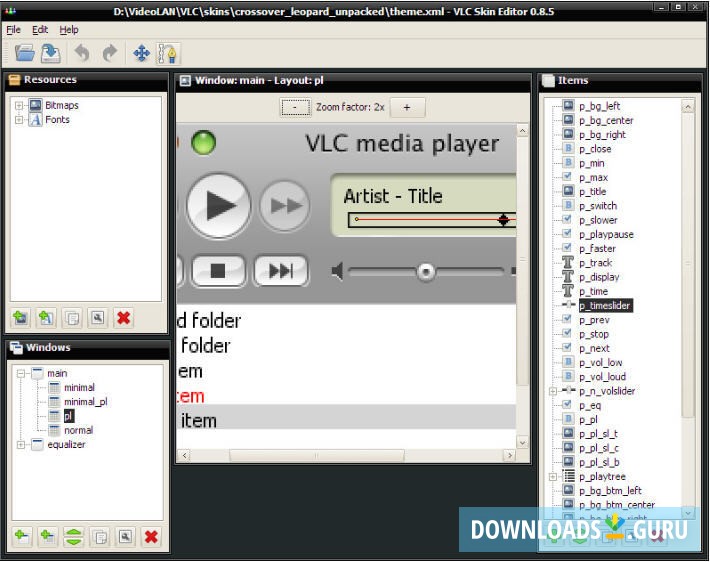
Task: Click edit icon in Windows panel
Action: 125,537
